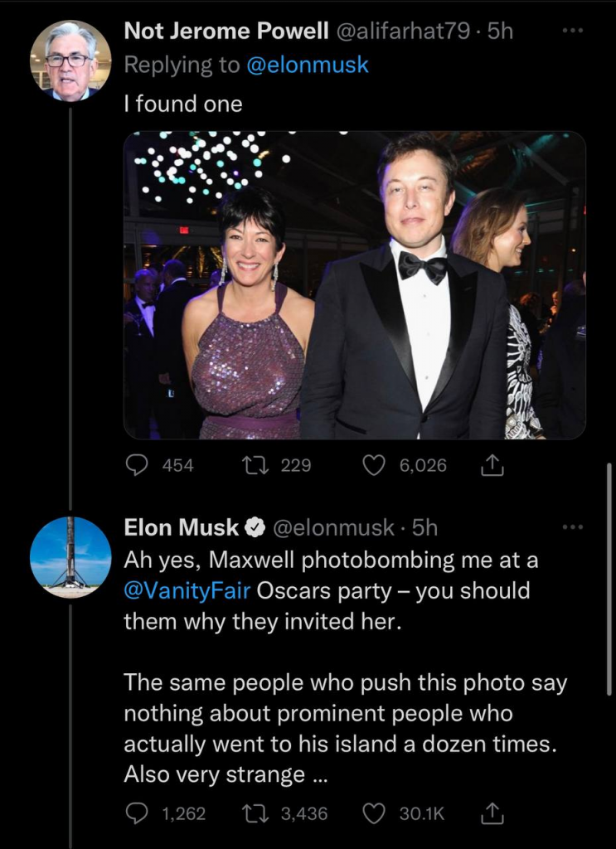The width and height of the screenshot is (616, 849).
Task: Open Not Jerome Powell profile picture
Action: pyautogui.click(x=70, y=61)
